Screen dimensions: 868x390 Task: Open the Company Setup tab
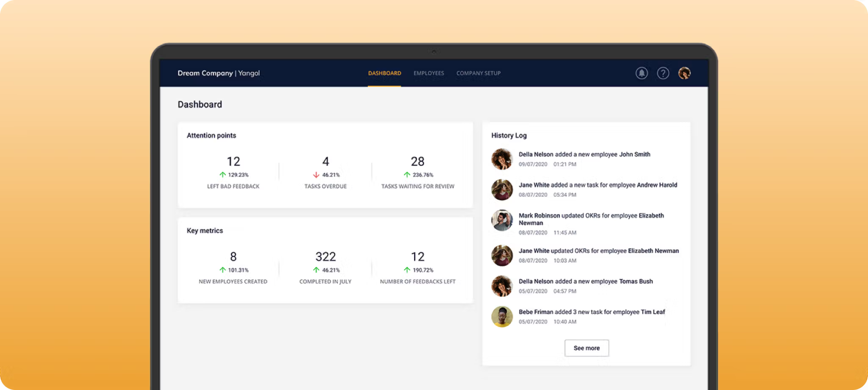point(479,73)
